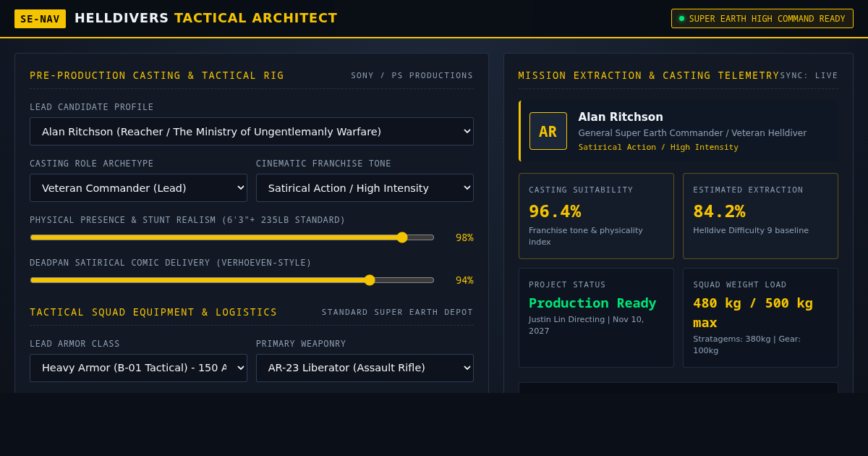Click the Project Status Production Ready card
This screenshot has width=868, height=456.
(596, 318)
